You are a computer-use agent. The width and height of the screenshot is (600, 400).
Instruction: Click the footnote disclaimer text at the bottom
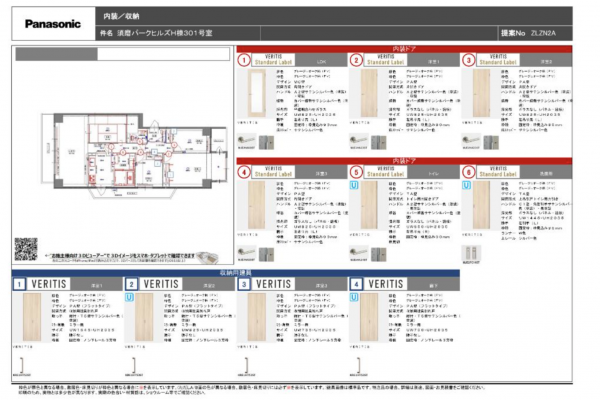click(x=253, y=390)
